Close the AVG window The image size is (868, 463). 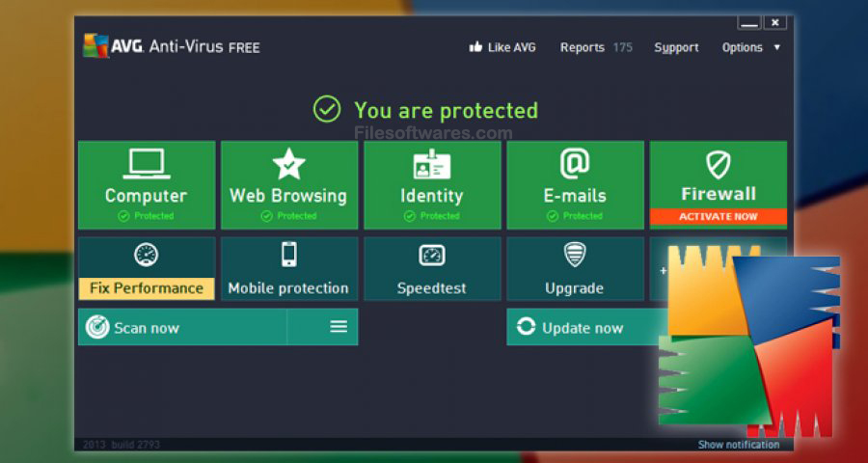775,23
